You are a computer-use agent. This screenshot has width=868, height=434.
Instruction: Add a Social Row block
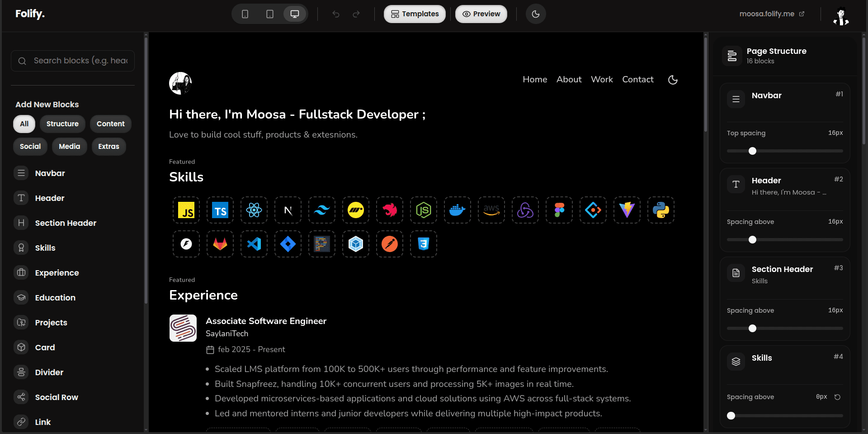72,397
